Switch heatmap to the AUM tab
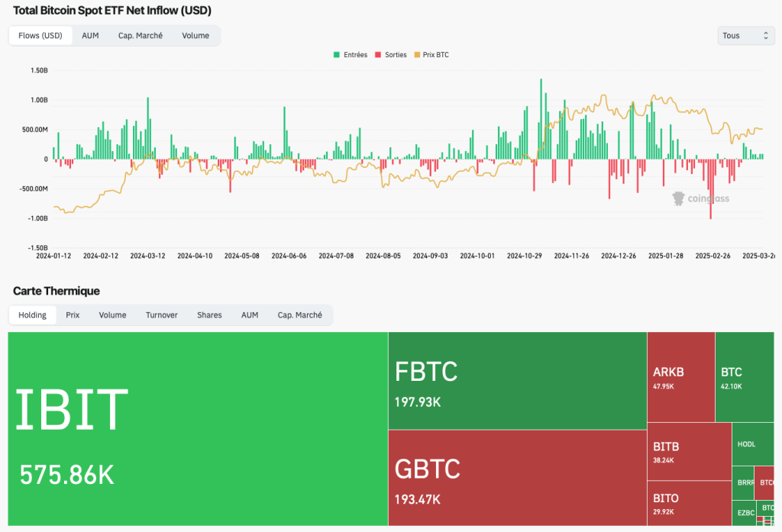The width and height of the screenshot is (782, 532). pos(250,315)
